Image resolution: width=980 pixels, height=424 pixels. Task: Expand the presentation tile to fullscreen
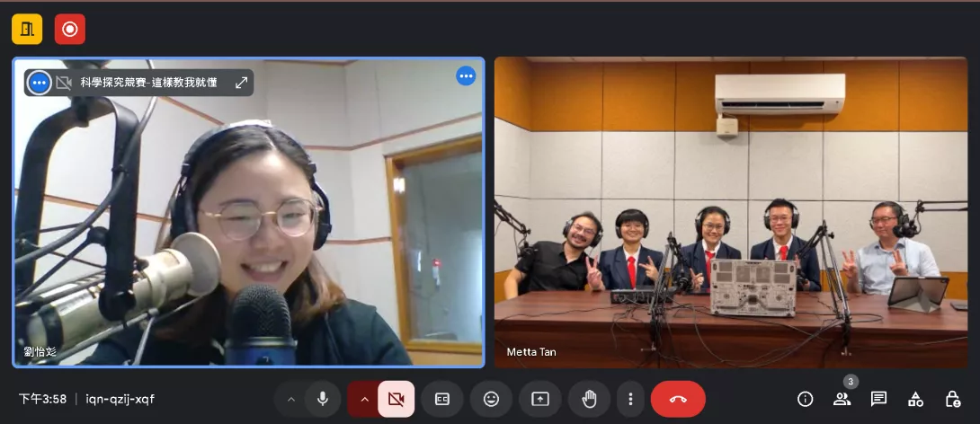click(x=241, y=83)
